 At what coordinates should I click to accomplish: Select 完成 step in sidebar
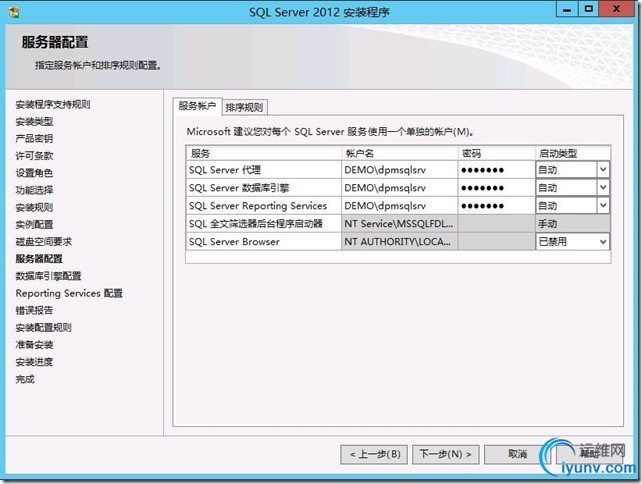pyautogui.click(x=25, y=380)
